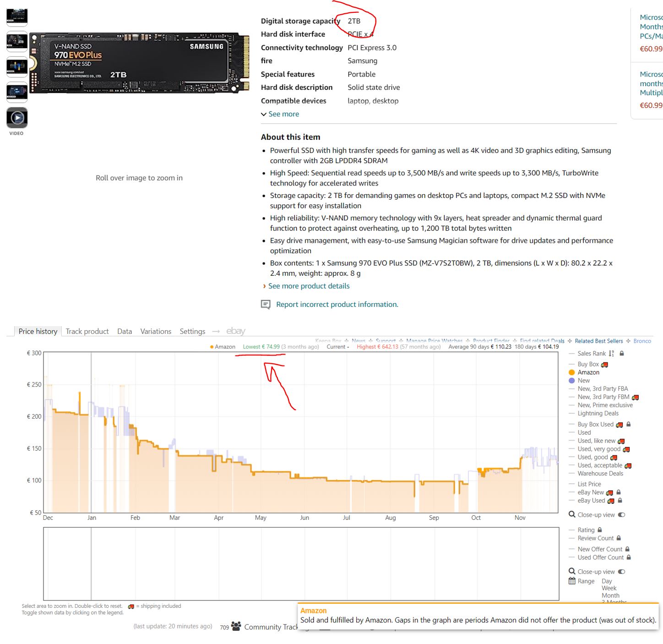The height and width of the screenshot is (644, 663).
Task: Open the Variations tab
Action: click(x=156, y=331)
